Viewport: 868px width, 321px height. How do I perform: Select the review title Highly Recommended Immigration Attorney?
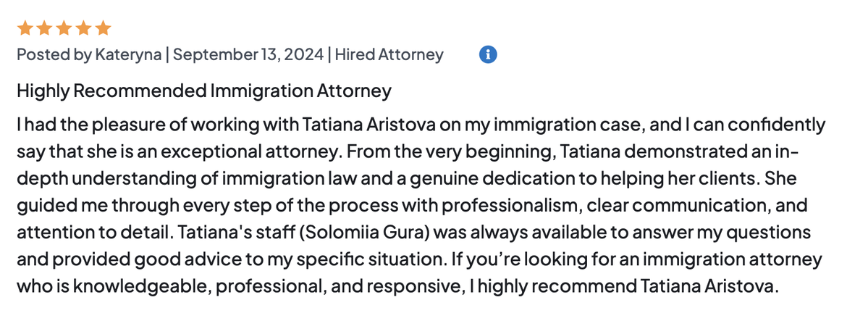coord(203,91)
